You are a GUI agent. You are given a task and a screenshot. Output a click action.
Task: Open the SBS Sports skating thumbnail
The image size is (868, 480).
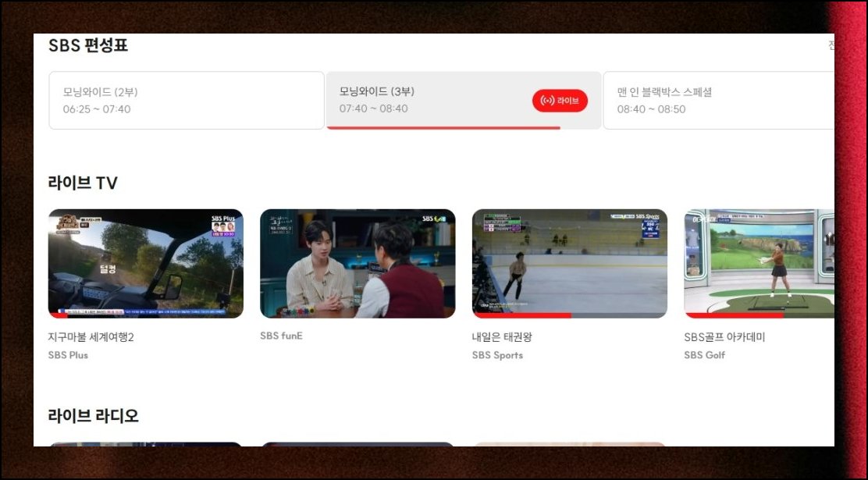coord(570,264)
